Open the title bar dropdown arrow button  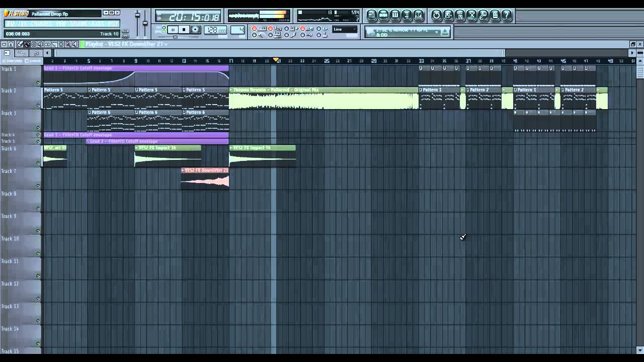(x=106, y=13)
